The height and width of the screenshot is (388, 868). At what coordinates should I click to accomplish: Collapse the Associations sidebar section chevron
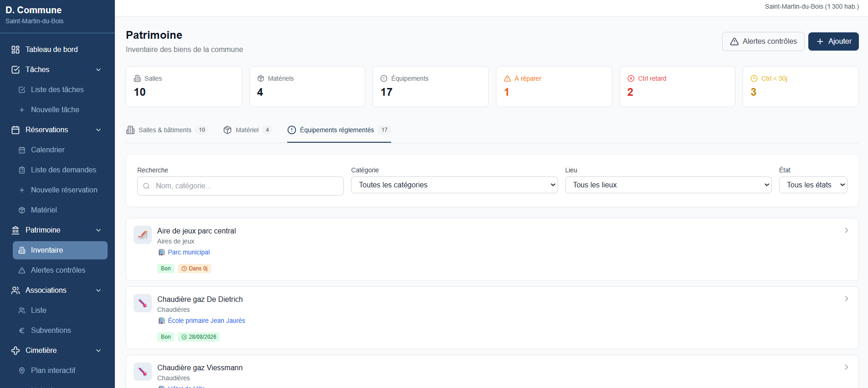coord(98,290)
